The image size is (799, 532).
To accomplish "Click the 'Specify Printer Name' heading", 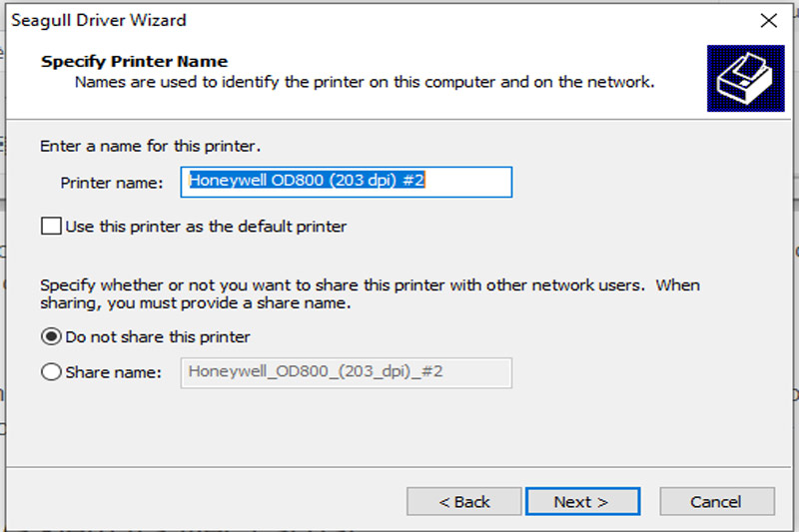I will click(x=134, y=61).
